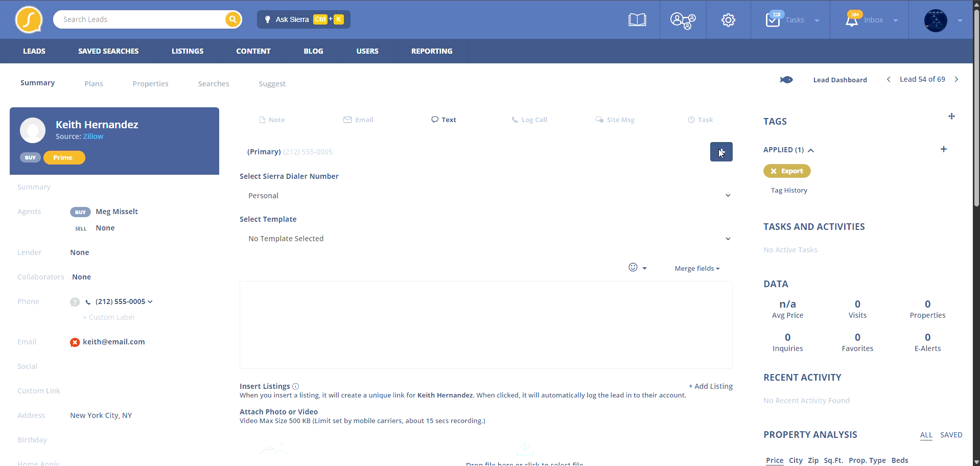Click the Sierra logo home icon
The height and width of the screenshot is (466, 980).
coord(29,20)
